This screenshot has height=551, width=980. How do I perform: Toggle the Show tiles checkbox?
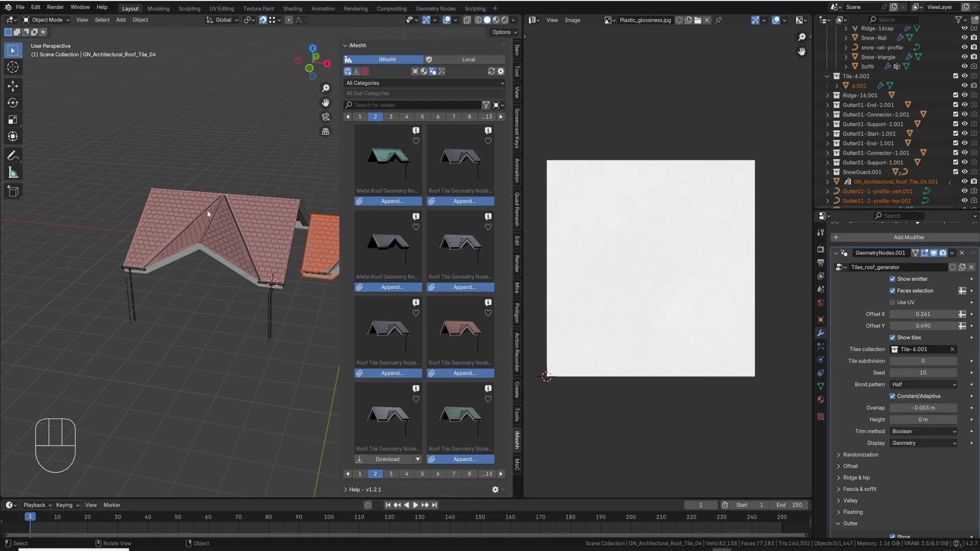[x=892, y=338]
